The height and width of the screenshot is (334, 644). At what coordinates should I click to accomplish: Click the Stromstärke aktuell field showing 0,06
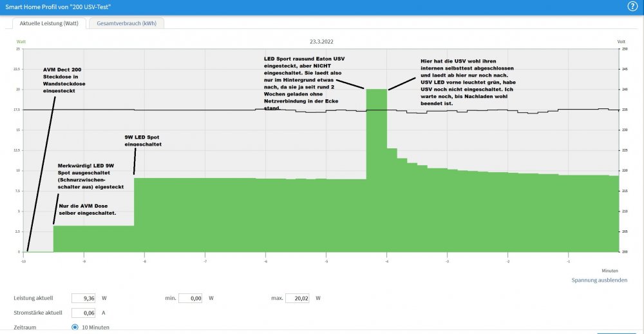pos(83,313)
